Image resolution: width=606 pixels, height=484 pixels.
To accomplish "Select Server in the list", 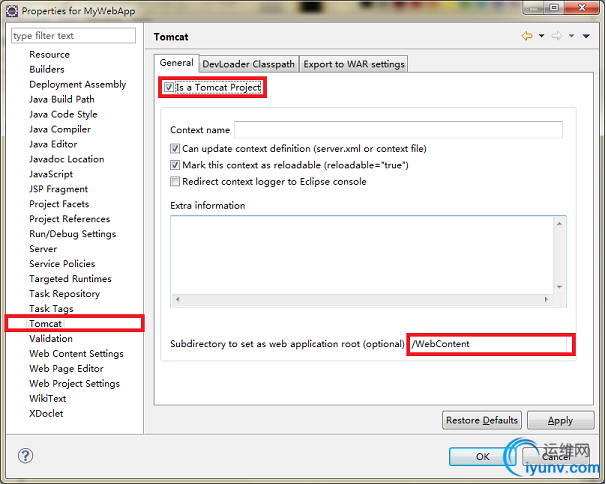I will pyautogui.click(x=43, y=249).
